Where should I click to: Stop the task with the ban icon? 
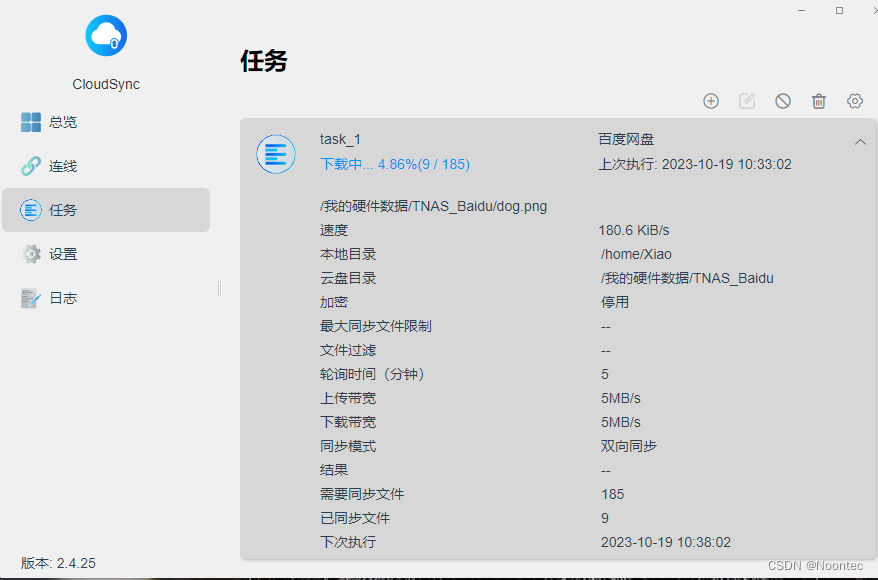(x=783, y=101)
